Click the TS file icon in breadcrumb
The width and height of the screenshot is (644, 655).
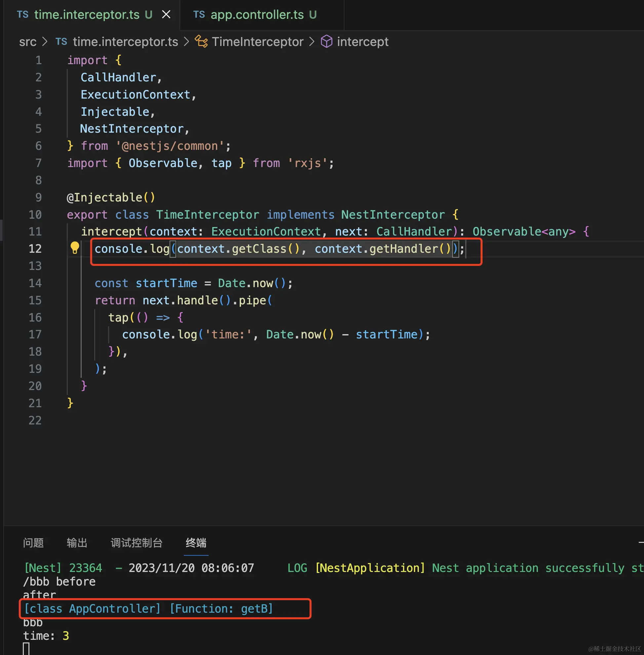[x=61, y=42]
